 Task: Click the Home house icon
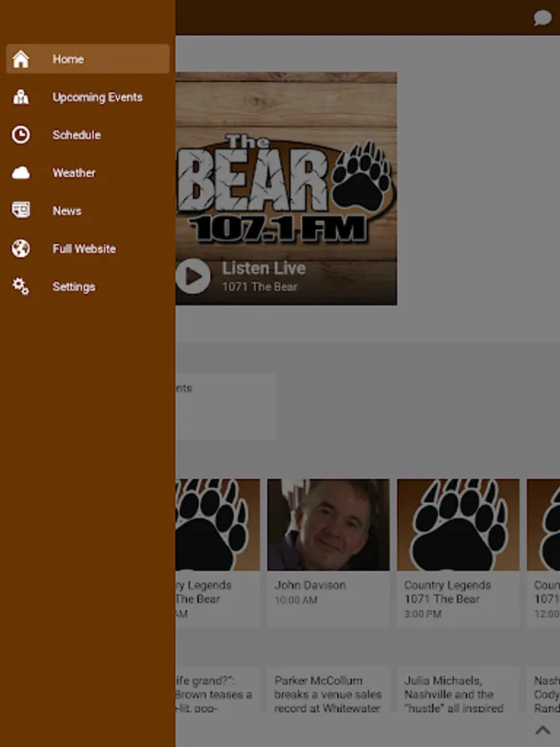[21, 59]
